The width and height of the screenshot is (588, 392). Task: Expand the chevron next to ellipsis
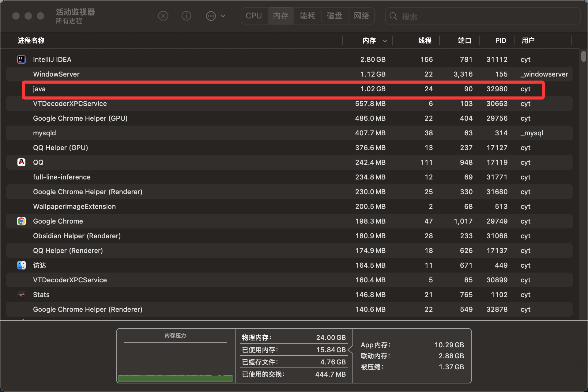[223, 16]
